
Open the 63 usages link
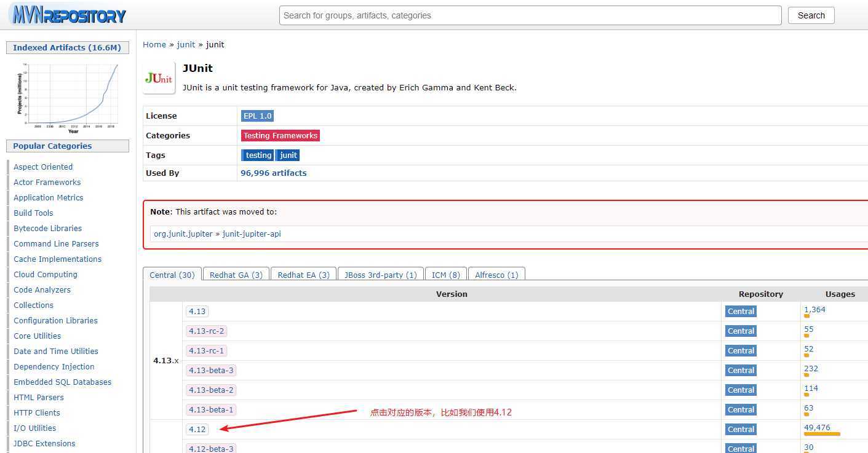tap(808, 408)
